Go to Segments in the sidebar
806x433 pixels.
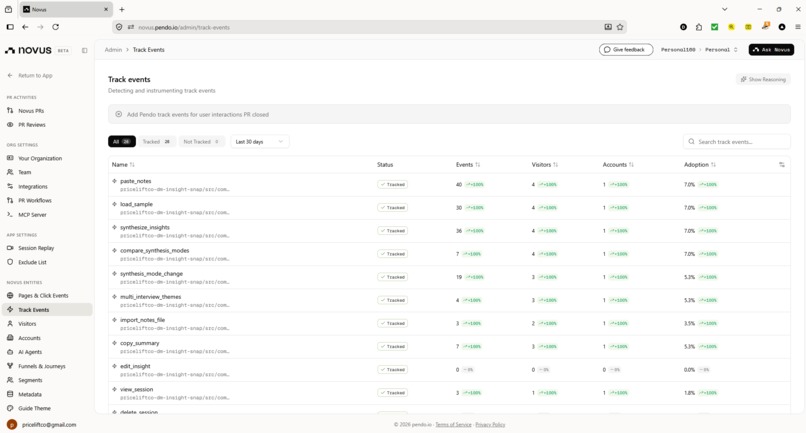click(30, 380)
